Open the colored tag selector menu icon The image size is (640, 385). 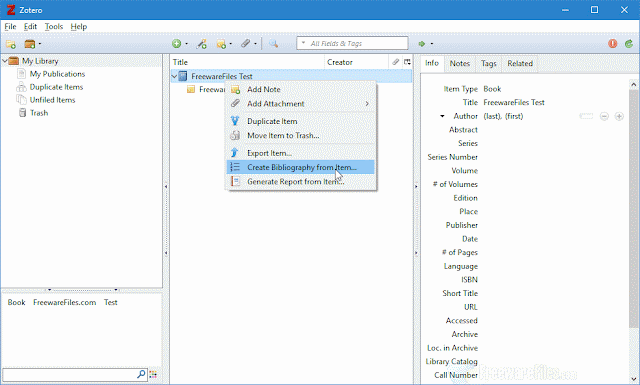(x=153, y=374)
